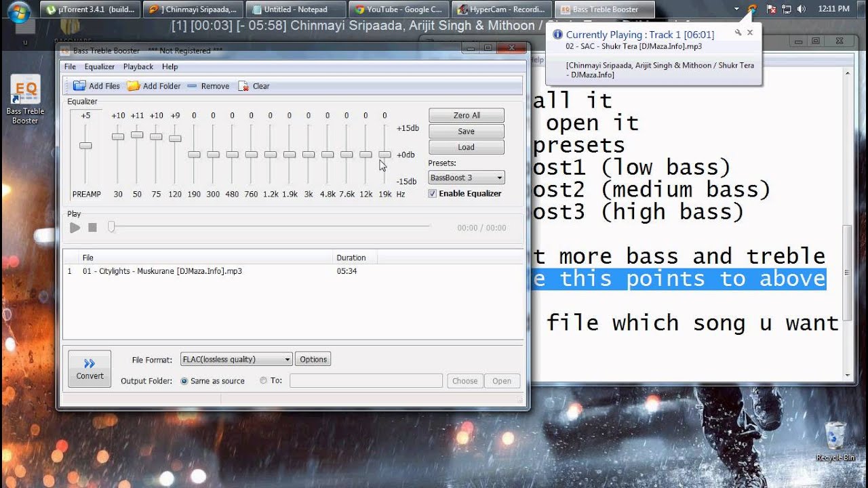This screenshot has height=488, width=868.
Task: Click the 1.2k equalizer slider handle
Action: coord(271,155)
